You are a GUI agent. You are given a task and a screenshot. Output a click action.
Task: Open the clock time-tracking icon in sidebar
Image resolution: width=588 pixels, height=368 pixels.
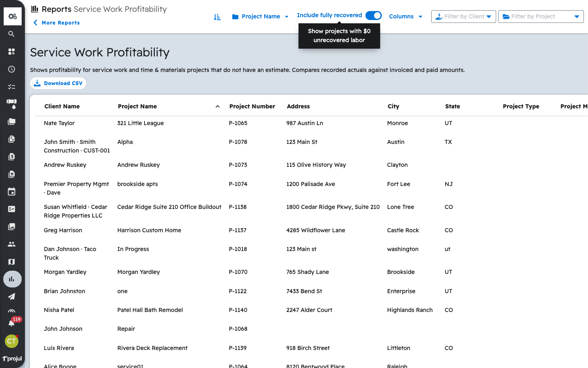tap(11, 69)
